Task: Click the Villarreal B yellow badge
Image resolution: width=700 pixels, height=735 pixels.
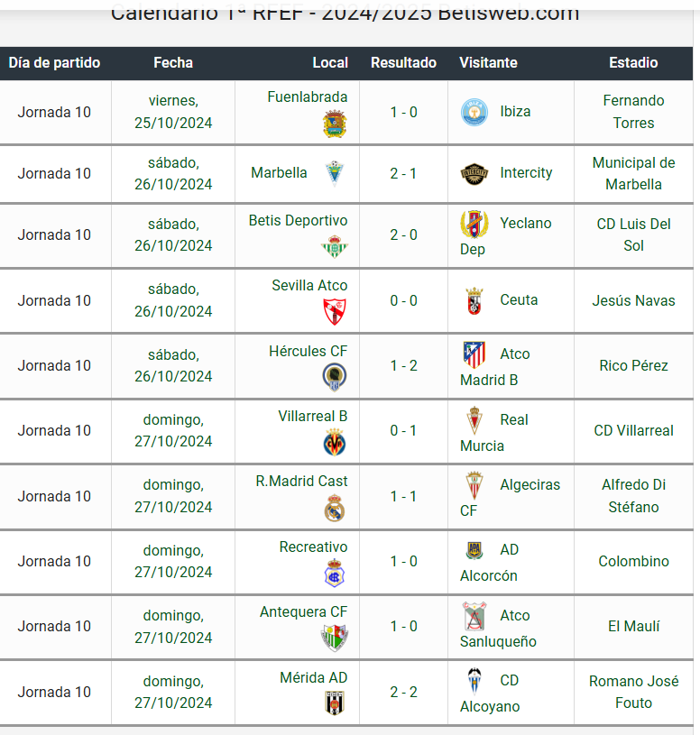Action: (x=335, y=443)
